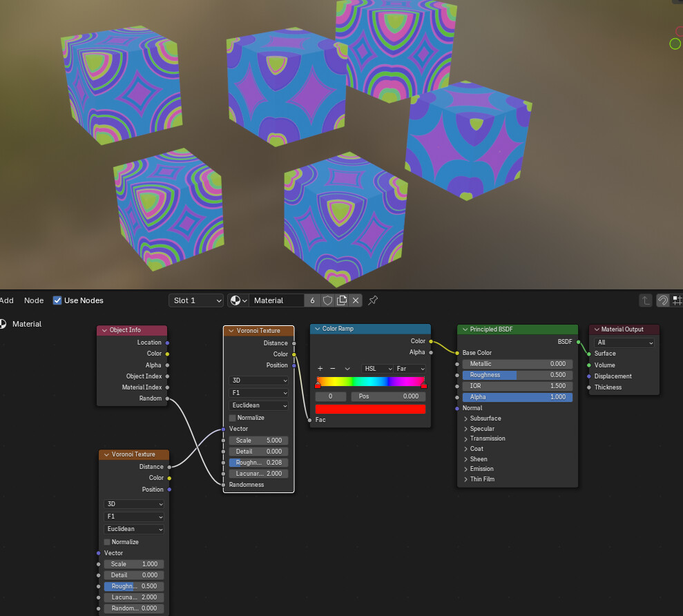
Task: Collapse the lower Voronoi Texture node
Action: (x=106, y=454)
